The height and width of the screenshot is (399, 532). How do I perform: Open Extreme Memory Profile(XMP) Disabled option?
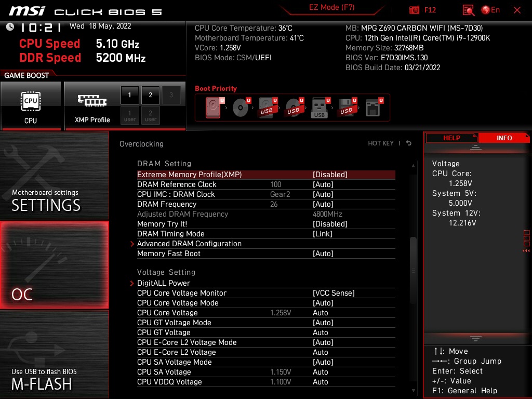coord(266,175)
